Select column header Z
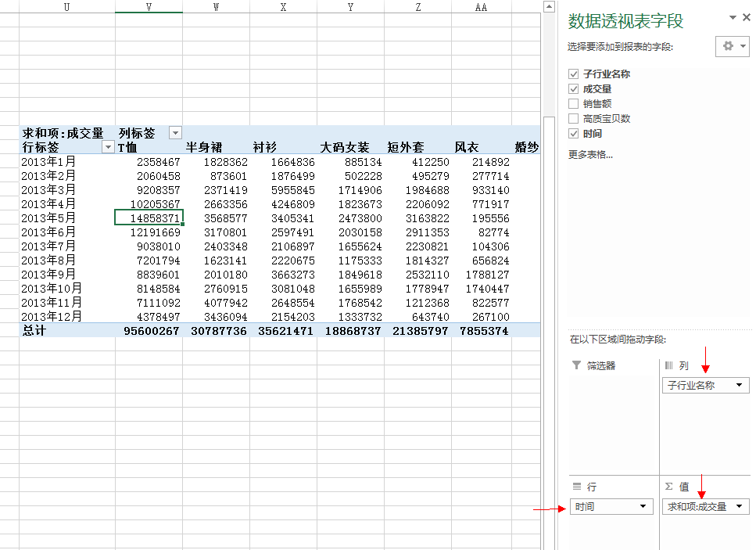The height and width of the screenshot is (550, 756). coord(418,7)
